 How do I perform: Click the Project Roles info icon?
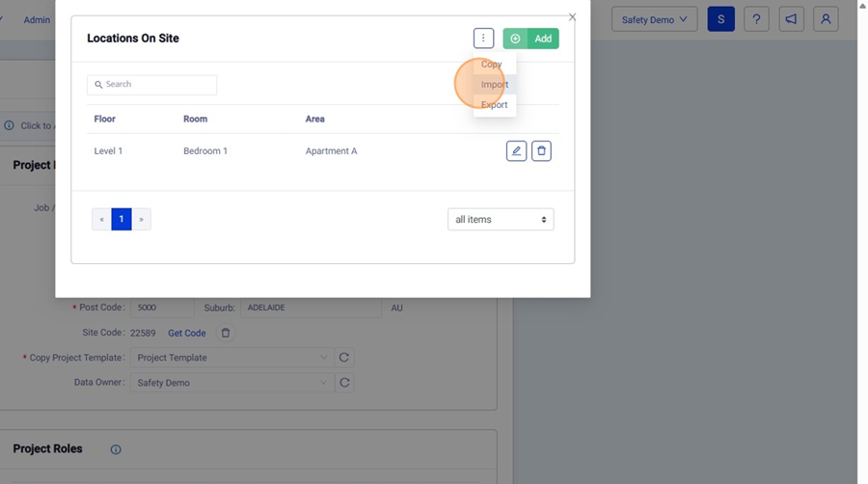tap(116, 449)
